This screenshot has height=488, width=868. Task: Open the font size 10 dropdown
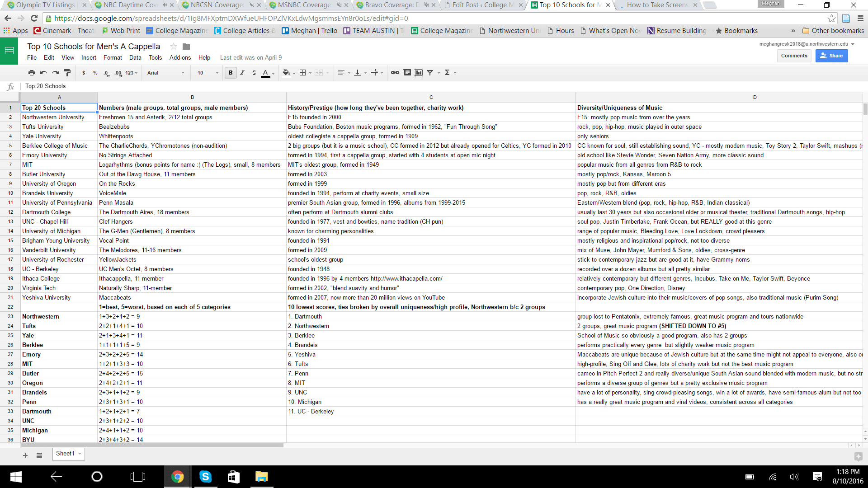click(208, 73)
